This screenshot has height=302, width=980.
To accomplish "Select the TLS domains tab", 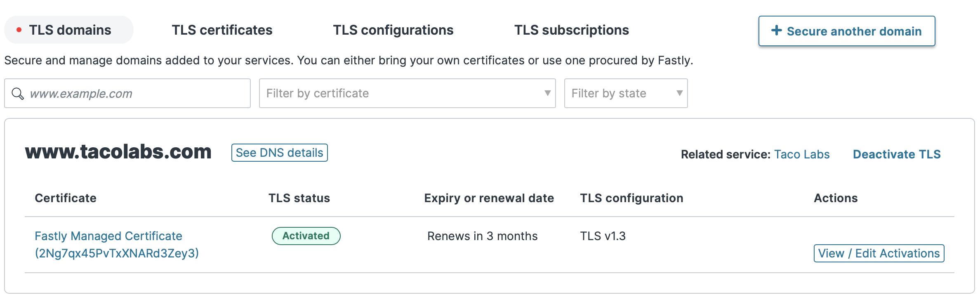I will (68, 30).
